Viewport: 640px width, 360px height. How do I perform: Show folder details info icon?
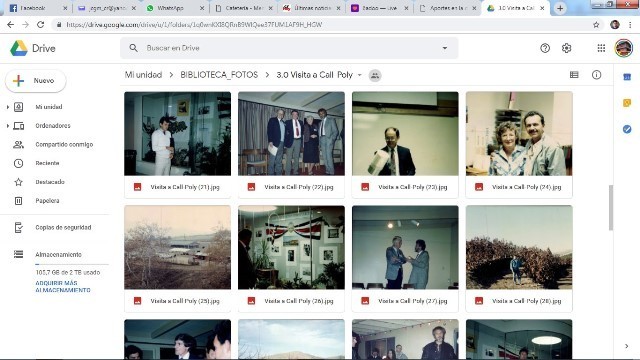click(x=596, y=75)
